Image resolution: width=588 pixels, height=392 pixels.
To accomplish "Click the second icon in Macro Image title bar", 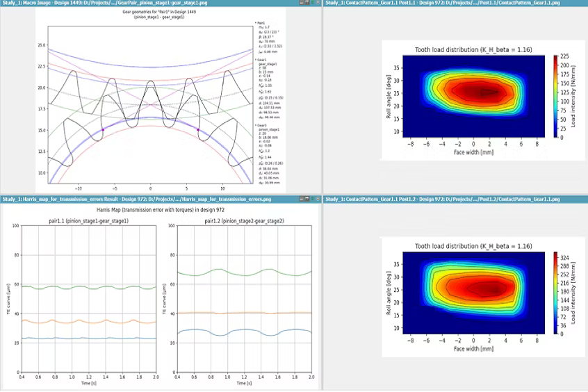I will 307,3.
